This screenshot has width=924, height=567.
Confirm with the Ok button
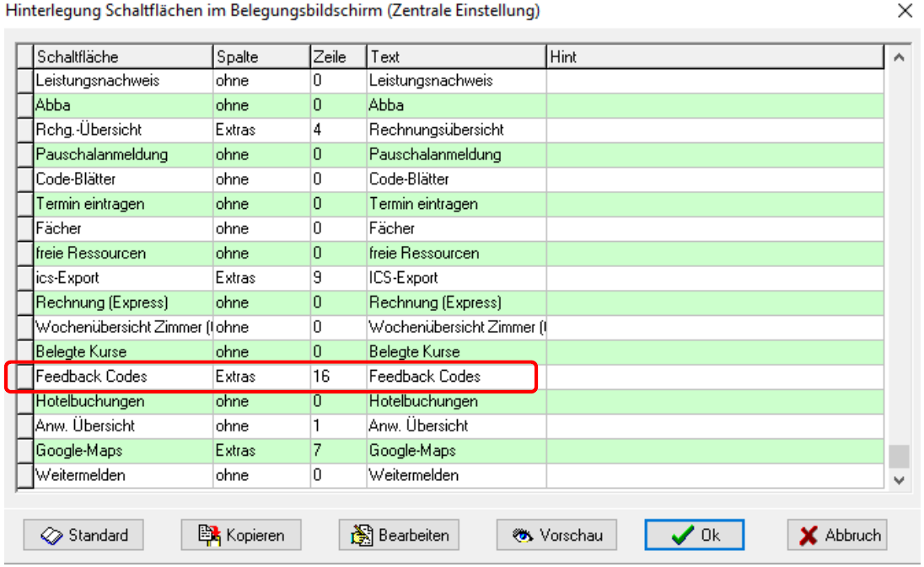click(x=695, y=535)
